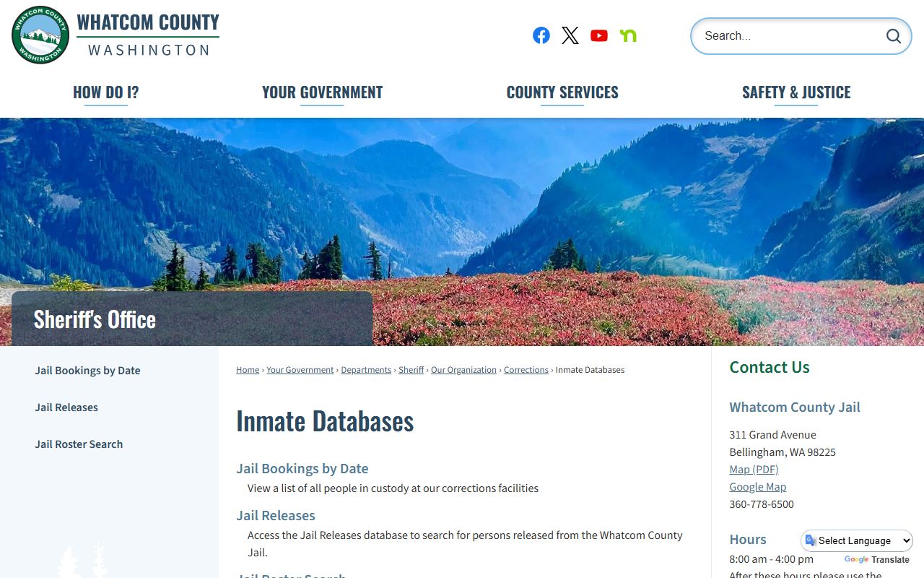Open Jail Releases heading link in content
The image size is (924, 578).
pos(276,516)
